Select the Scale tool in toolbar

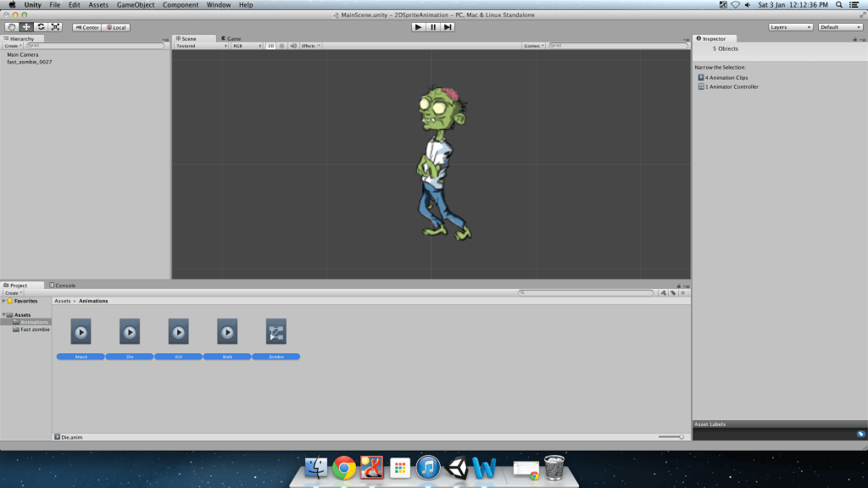(55, 27)
